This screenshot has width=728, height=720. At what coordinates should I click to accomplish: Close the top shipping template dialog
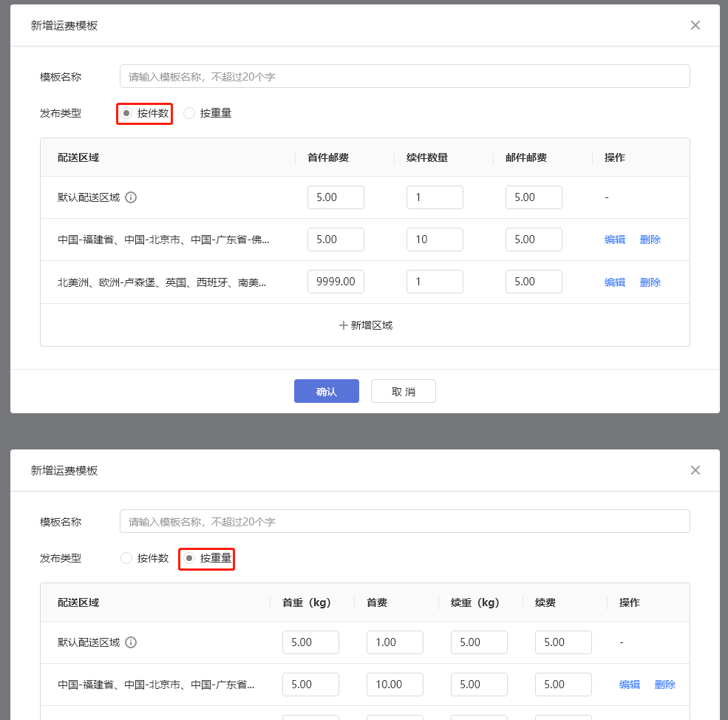(695, 25)
